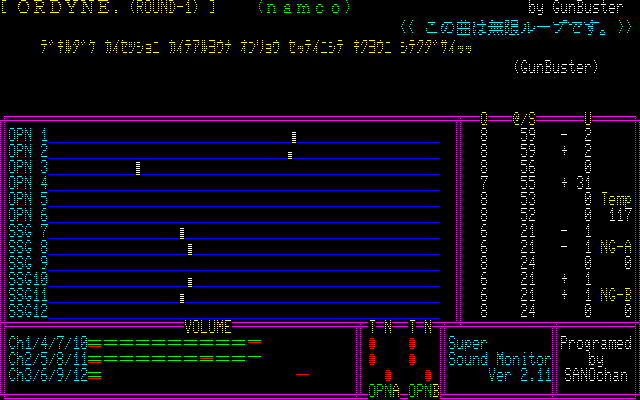This screenshot has width=640, height=400.
Task: Click the SSG10 channel label
Action: pyautogui.click(x=28, y=279)
